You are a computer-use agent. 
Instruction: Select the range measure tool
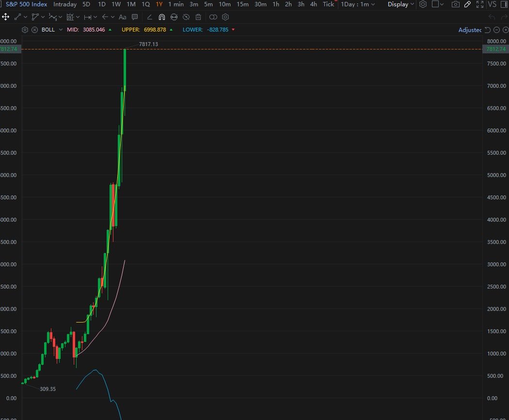click(88, 17)
